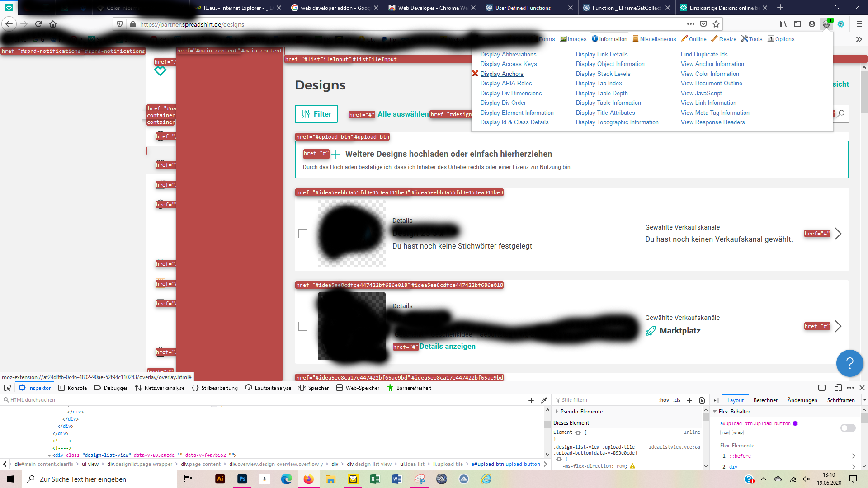Click the bookmark star icon

(716, 24)
